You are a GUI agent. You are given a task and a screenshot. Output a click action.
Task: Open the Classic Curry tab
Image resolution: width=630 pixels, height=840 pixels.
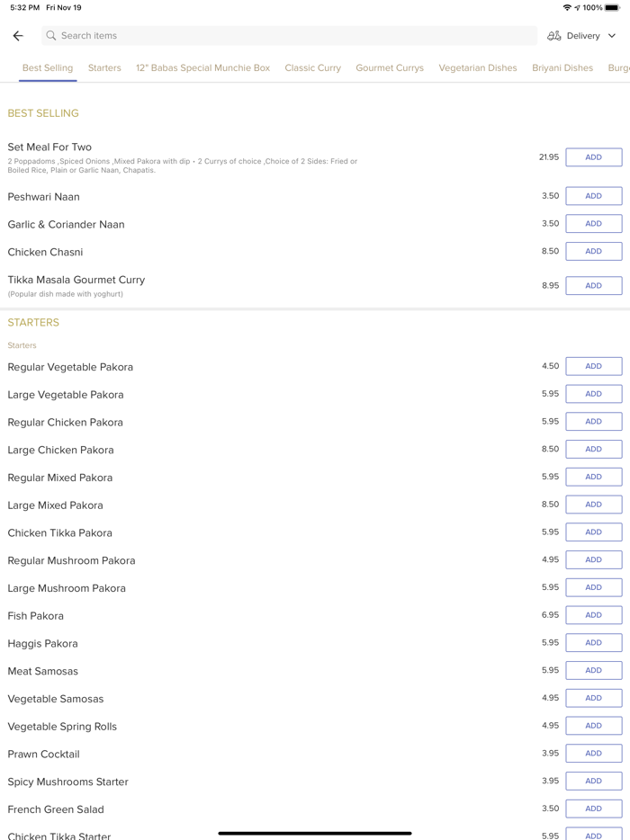coord(312,67)
